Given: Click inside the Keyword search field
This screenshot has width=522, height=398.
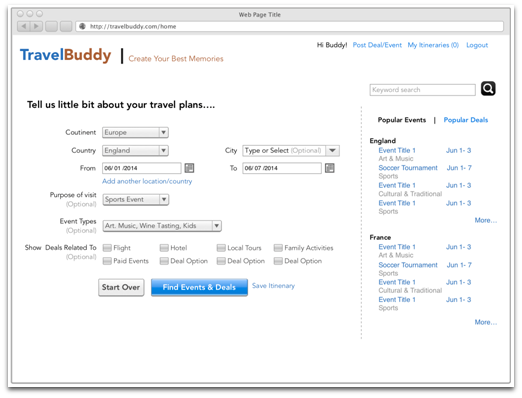Looking at the screenshot, I should [x=422, y=90].
